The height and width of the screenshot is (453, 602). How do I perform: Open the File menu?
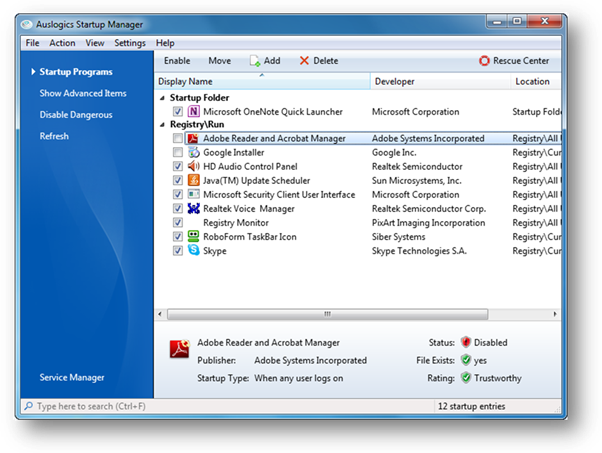pos(32,43)
